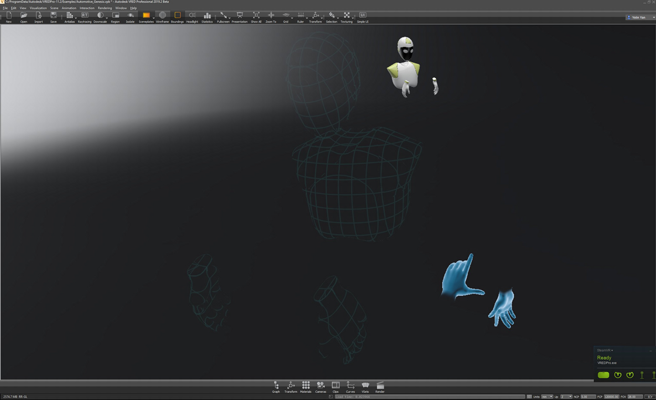Open the Animation menu
Image resolution: width=656 pixels, height=400 pixels.
pos(69,8)
